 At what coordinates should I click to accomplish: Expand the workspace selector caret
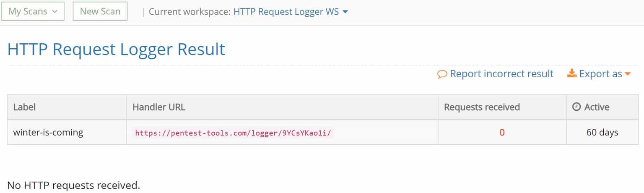click(345, 12)
